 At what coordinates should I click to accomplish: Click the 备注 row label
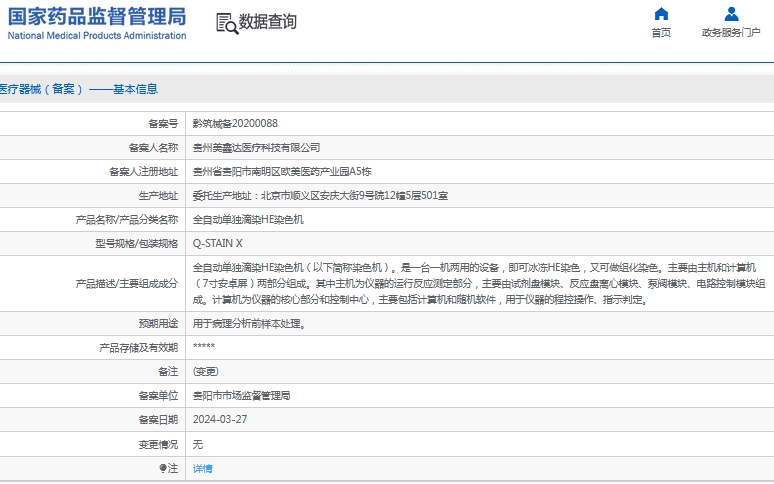click(168, 372)
